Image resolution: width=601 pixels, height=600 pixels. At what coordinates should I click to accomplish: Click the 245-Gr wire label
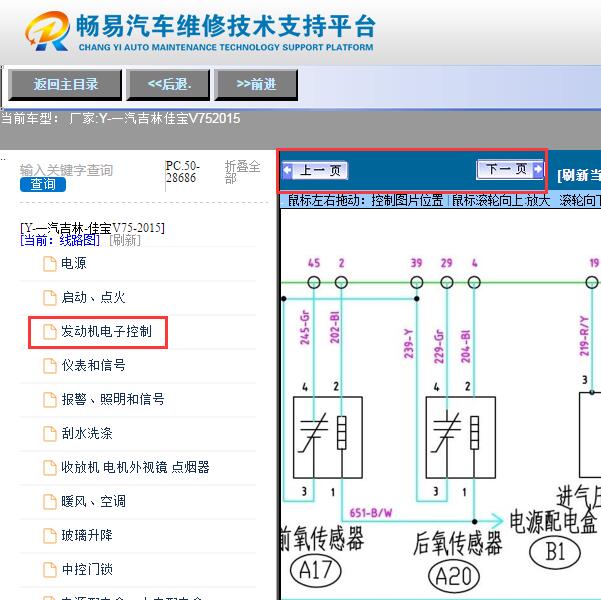tap(304, 327)
